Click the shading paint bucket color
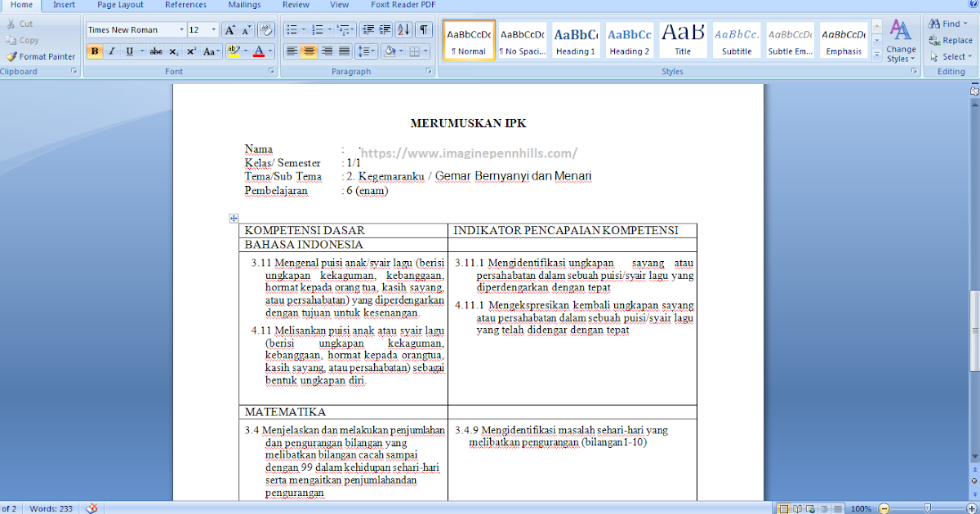The image size is (980, 514). click(390, 51)
